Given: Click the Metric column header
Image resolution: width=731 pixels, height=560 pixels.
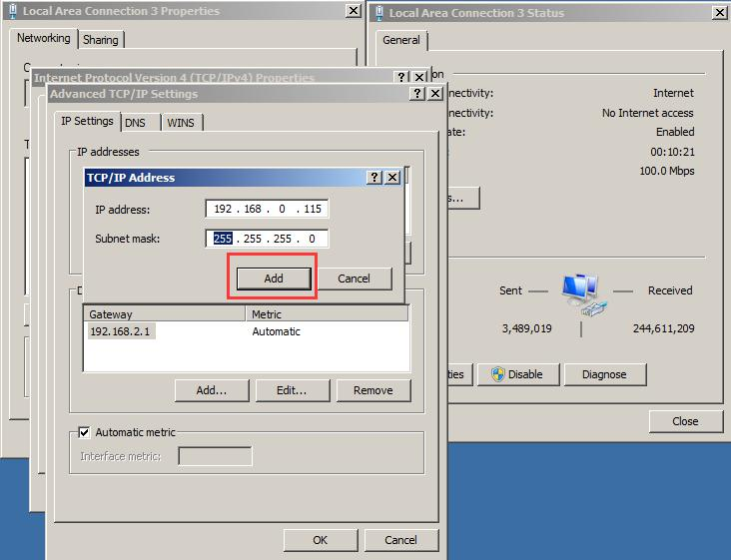Looking at the screenshot, I should [x=327, y=313].
